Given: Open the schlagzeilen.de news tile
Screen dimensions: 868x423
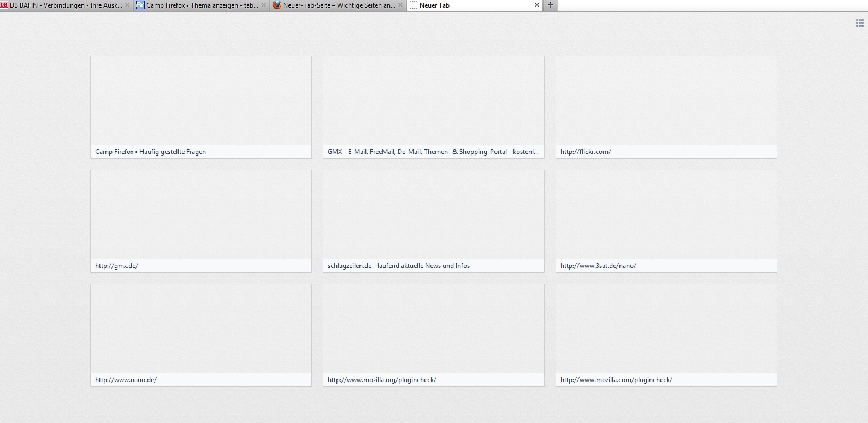Looking at the screenshot, I should click(434, 221).
